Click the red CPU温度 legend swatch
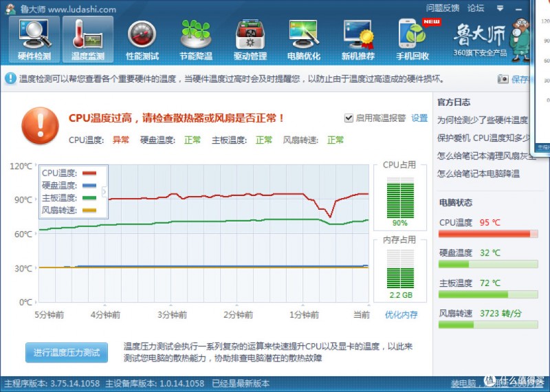The height and width of the screenshot is (392, 550). 89,173
